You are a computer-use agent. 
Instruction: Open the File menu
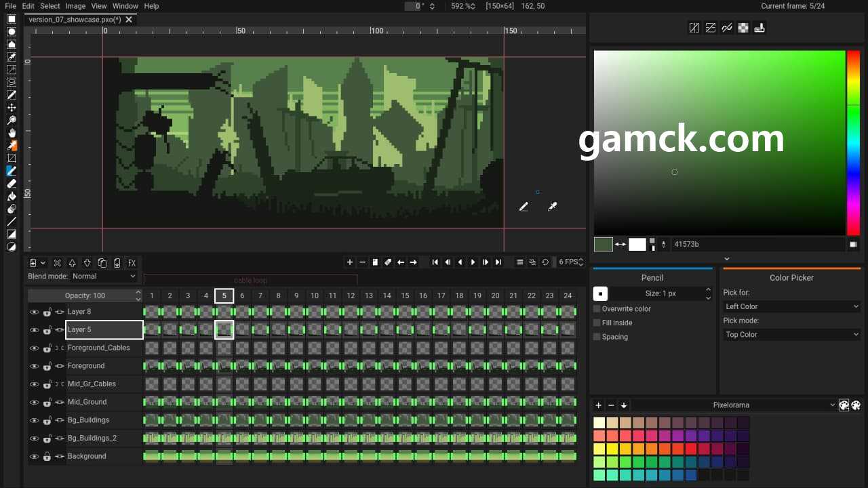11,6
